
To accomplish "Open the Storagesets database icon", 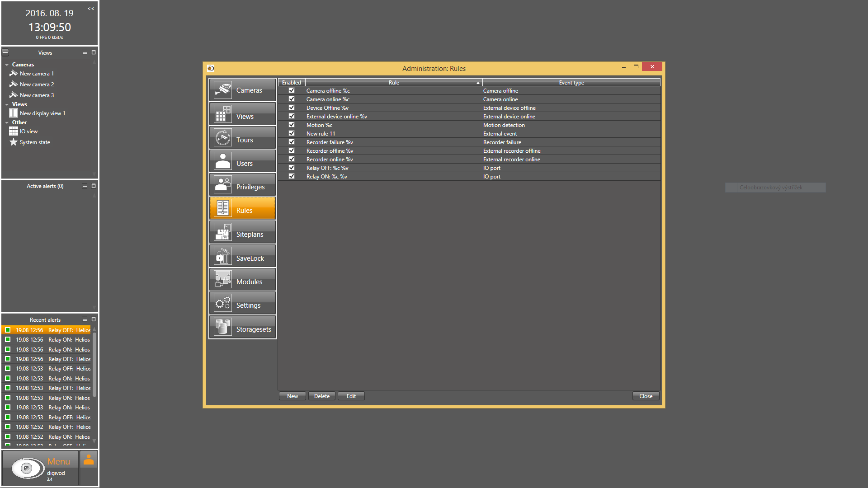I will pyautogui.click(x=223, y=327).
